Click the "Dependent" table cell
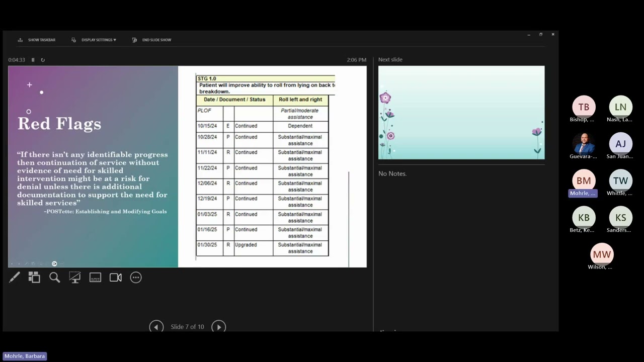This screenshot has width=644, height=362. pyautogui.click(x=300, y=126)
